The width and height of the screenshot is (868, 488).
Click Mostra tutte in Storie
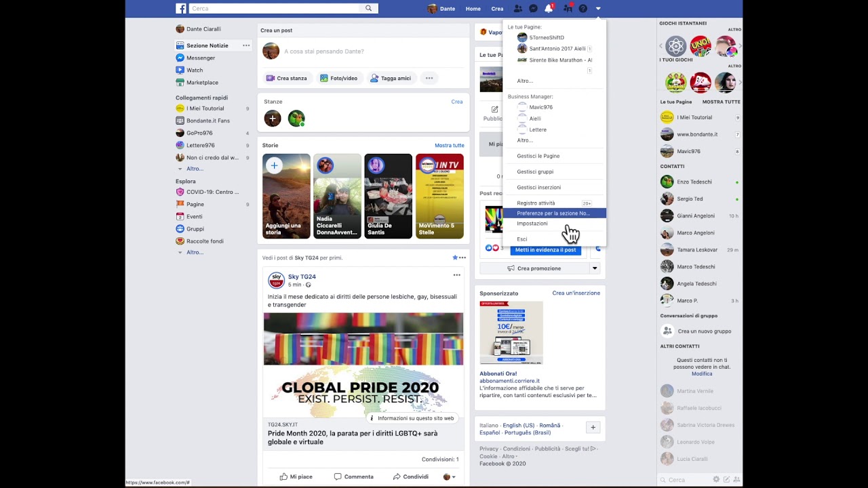coord(450,146)
